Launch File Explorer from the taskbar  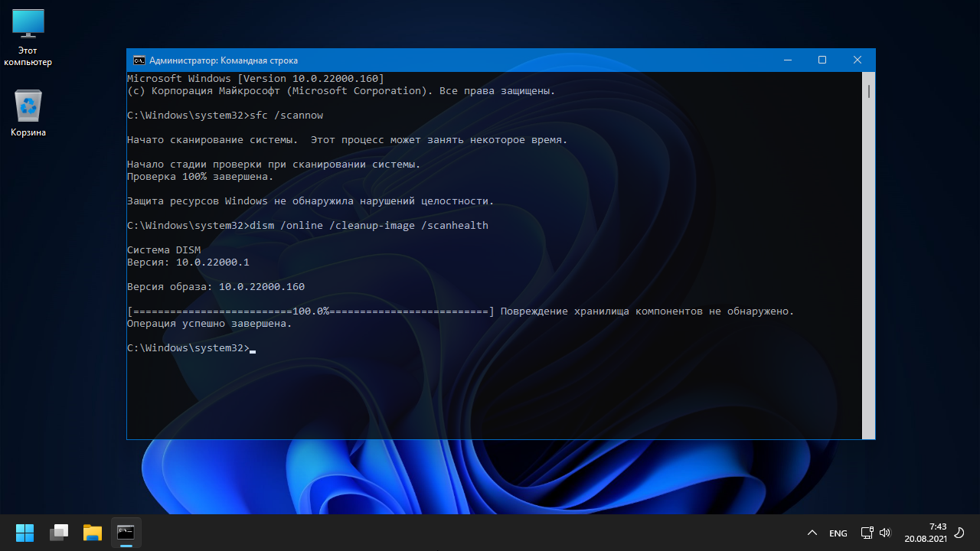[x=93, y=533]
